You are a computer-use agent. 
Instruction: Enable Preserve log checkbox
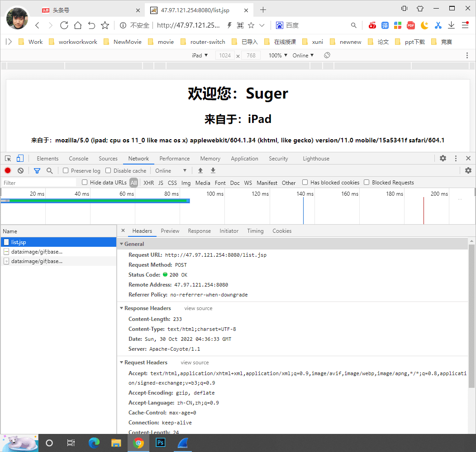[x=66, y=170]
